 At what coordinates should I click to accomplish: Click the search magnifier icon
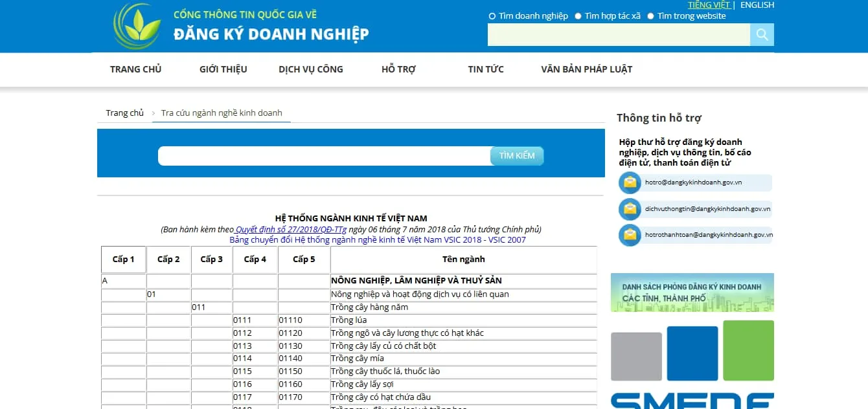762,34
